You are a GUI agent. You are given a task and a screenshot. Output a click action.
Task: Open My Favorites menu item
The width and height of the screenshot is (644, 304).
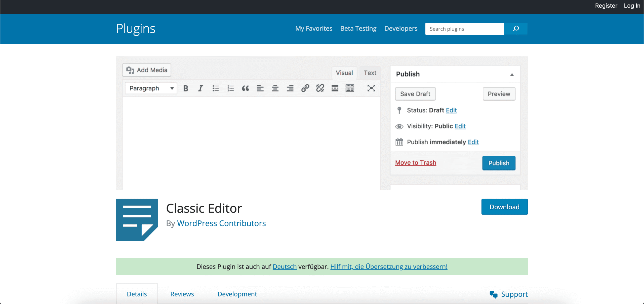pyautogui.click(x=314, y=28)
